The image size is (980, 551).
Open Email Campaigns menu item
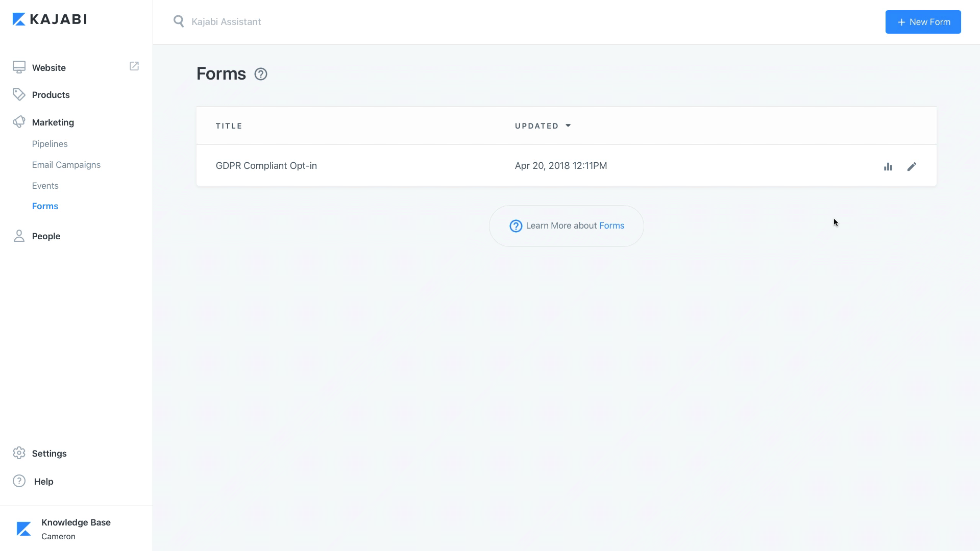(66, 165)
